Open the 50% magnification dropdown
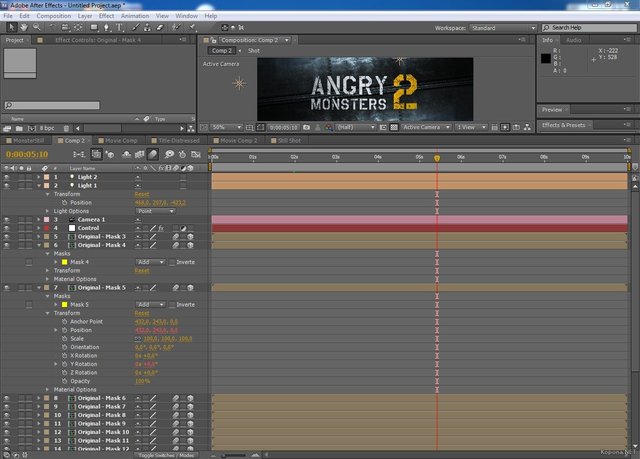The height and width of the screenshot is (459, 640). point(226,128)
